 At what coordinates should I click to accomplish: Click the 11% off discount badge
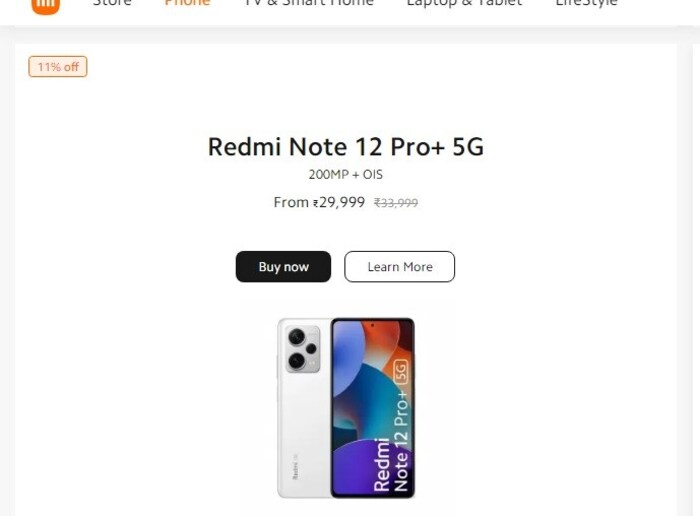[58, 67]
